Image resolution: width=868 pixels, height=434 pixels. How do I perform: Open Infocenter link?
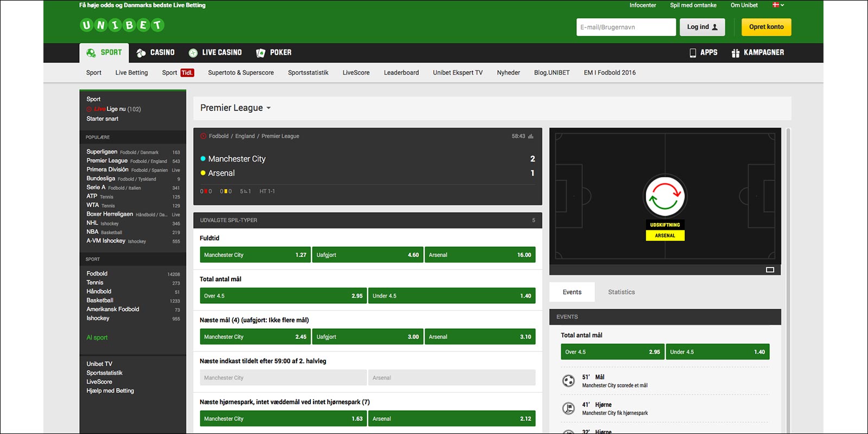tap(643, 5)
